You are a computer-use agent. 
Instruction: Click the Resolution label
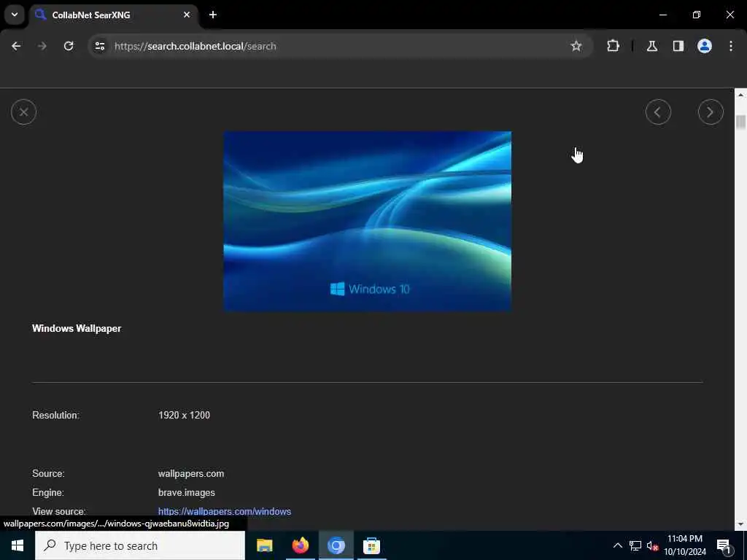55,415
